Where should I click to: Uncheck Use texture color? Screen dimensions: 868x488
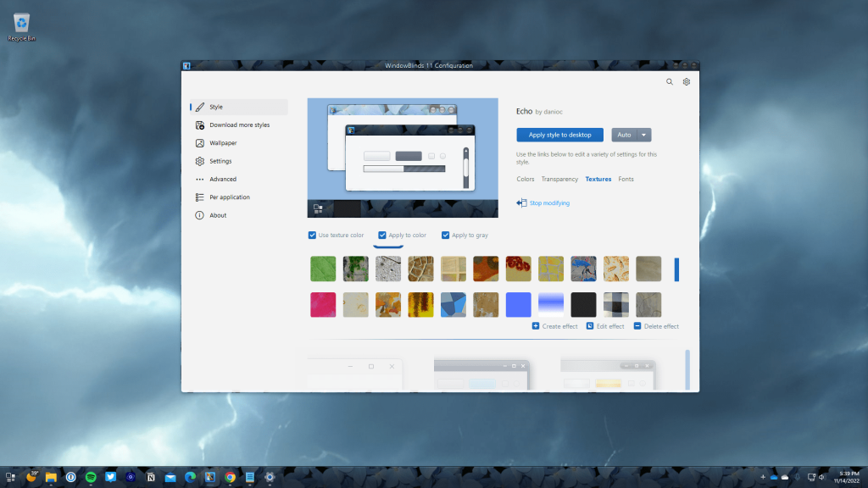click(312, 236)
